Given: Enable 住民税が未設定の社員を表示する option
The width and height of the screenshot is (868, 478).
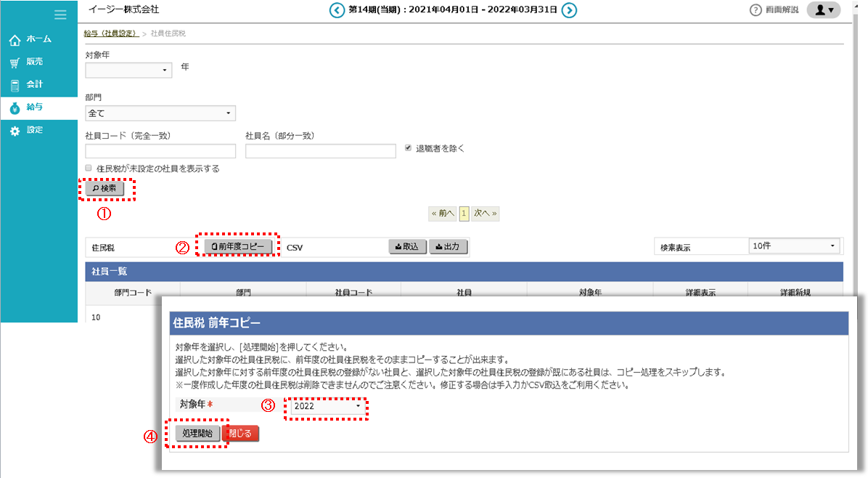Looking at the screenshot, I should [x=88, y=168].
